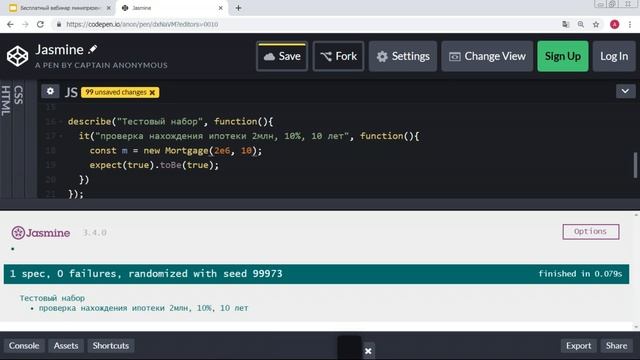
Task: Click the browser address bar URL
Action: (x=142, y=24)
